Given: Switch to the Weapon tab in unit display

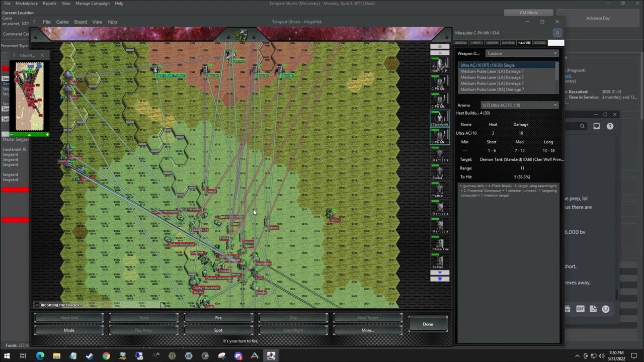Looking at the screenshot, I should tap(524, 43).
